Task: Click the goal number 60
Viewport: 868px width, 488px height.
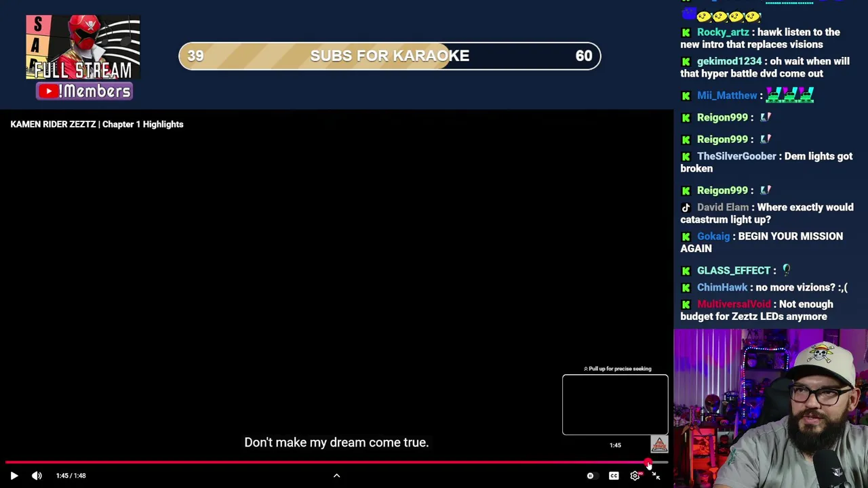Action: click(584, 56)
